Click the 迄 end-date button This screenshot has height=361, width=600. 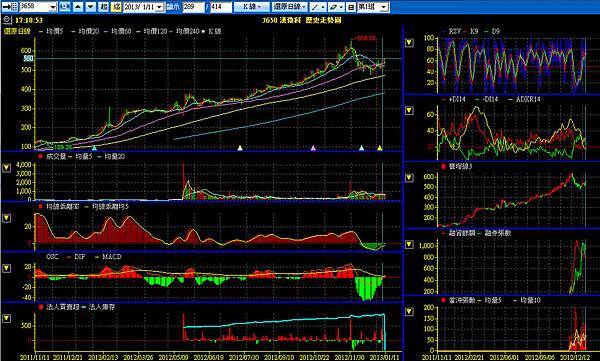click(116, 7)
